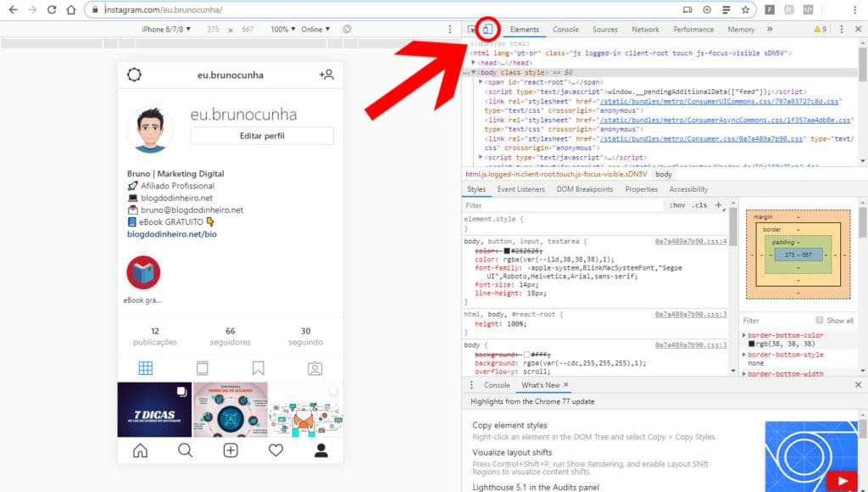Create a new post with the plus icon
Image resolution: width=868 pixels, height=492 pixels.
(x=231, y=450)
